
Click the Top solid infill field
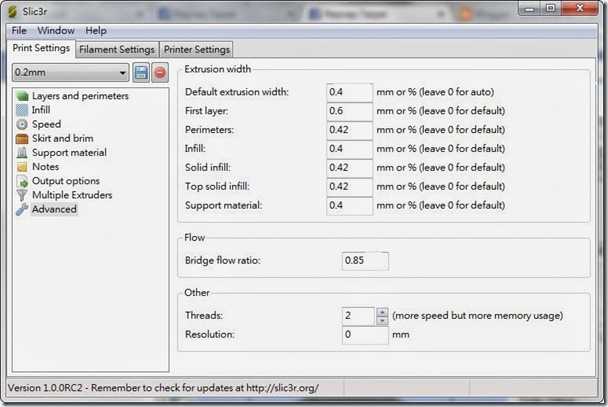click(x=349, y=186)
